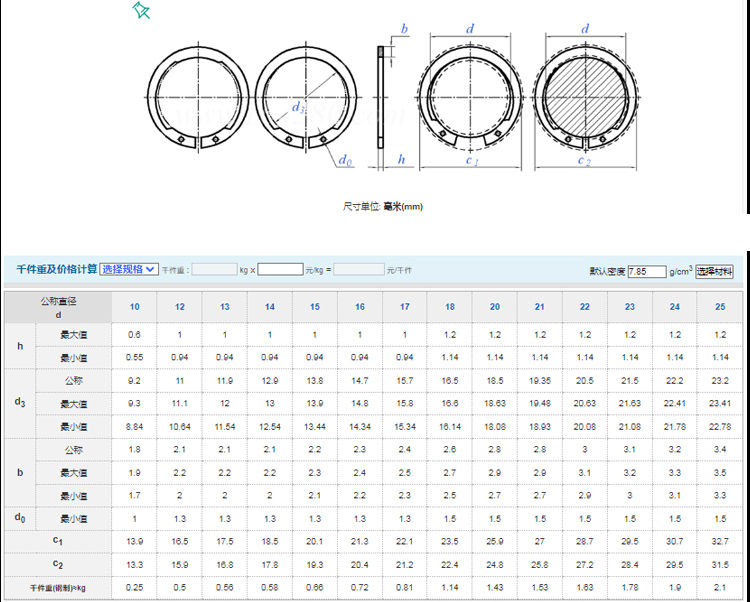Click the 默认密度 field showing 7.85
The height and width of the screenshot is (602, 750).
(647, 272)
